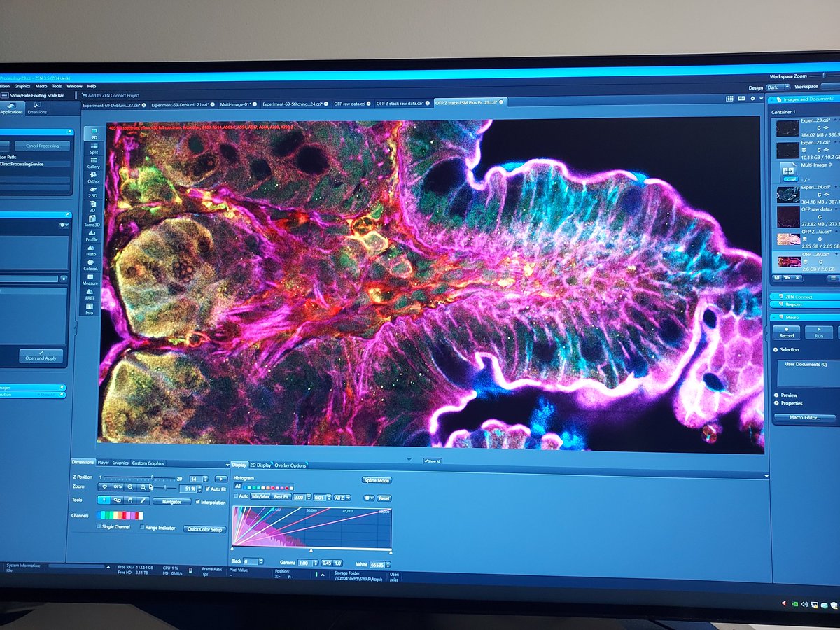Select the pointer tool in Tools row

coord(104,500)
